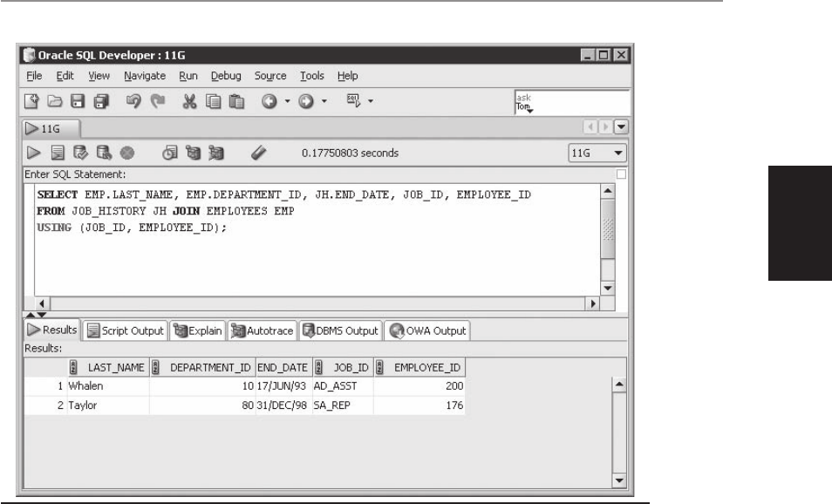Image resolution: width=832 pixels, height=504 pixels.
Task: Switch to the OWA Output tab
Action: click(427, 330)
